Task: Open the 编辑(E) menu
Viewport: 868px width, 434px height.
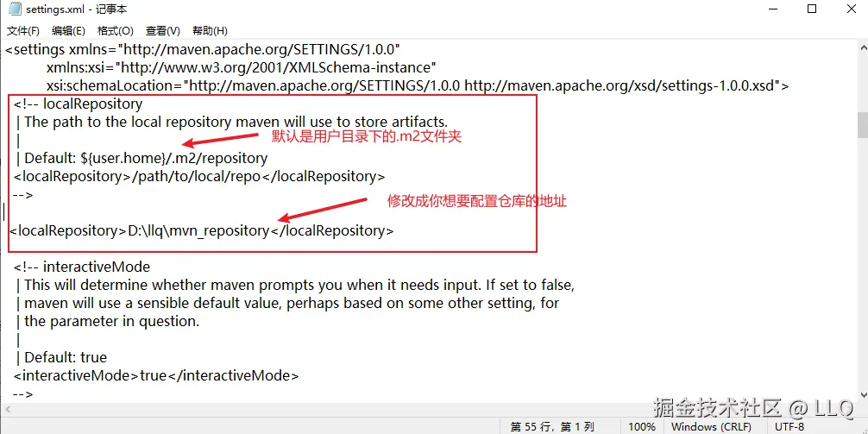Action: pos(68,31)
